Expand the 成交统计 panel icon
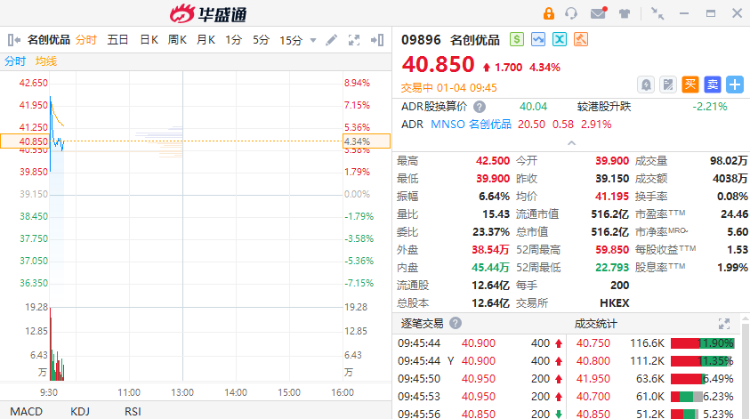The height and width of the screenshot is (419, 750). point(724,324)
